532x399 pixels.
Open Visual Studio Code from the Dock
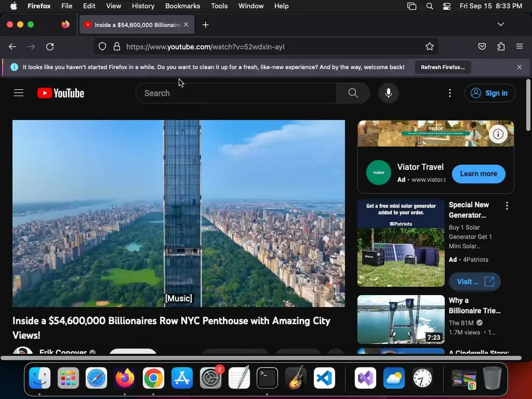pyautogui.click(x=324, y=378)
